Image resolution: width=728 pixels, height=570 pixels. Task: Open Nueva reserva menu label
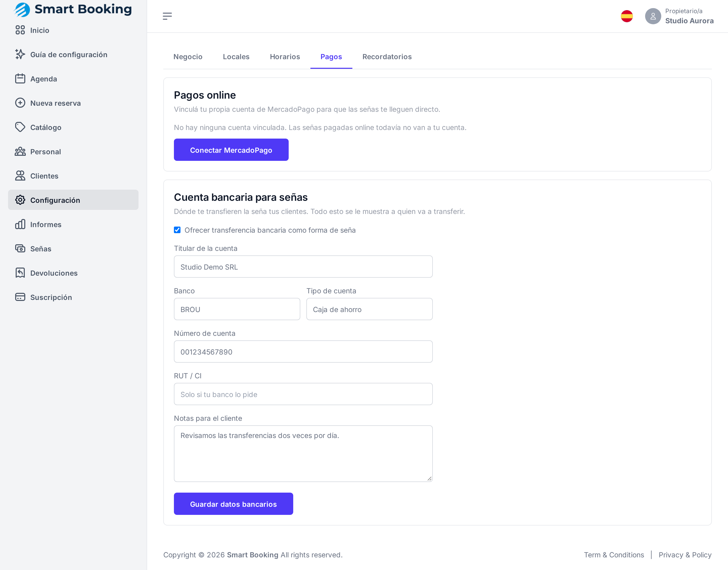[56, 103]
